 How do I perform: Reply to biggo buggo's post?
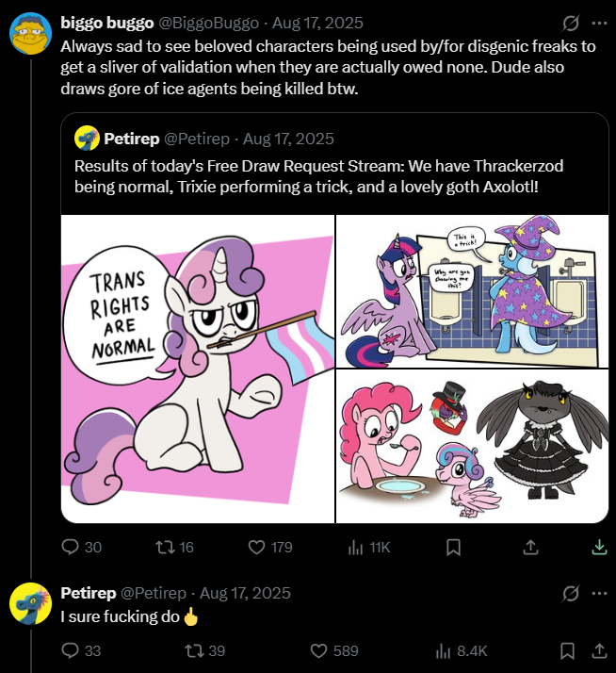pyautogui.click(x=71, y=547)
